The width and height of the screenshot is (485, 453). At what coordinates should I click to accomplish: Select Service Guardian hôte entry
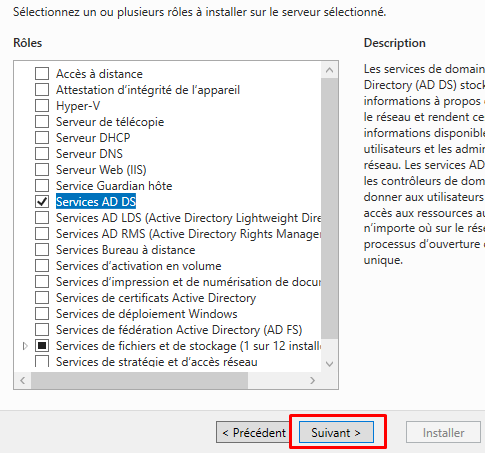(114, 186)
